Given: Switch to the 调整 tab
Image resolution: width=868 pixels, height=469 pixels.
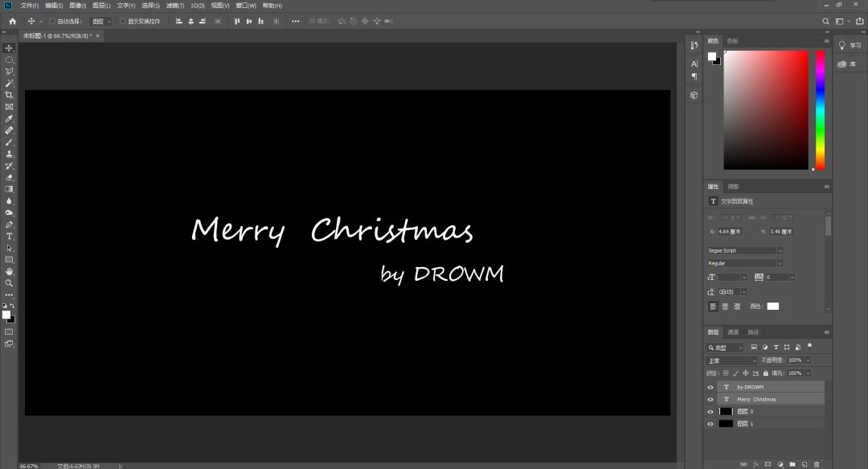Looking at the screenshot, I should 733,187.
